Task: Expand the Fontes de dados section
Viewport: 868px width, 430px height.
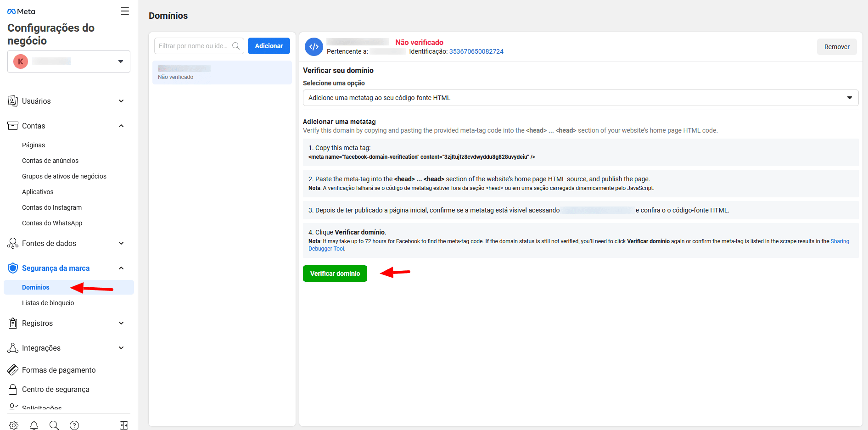Action: [121, 243]
